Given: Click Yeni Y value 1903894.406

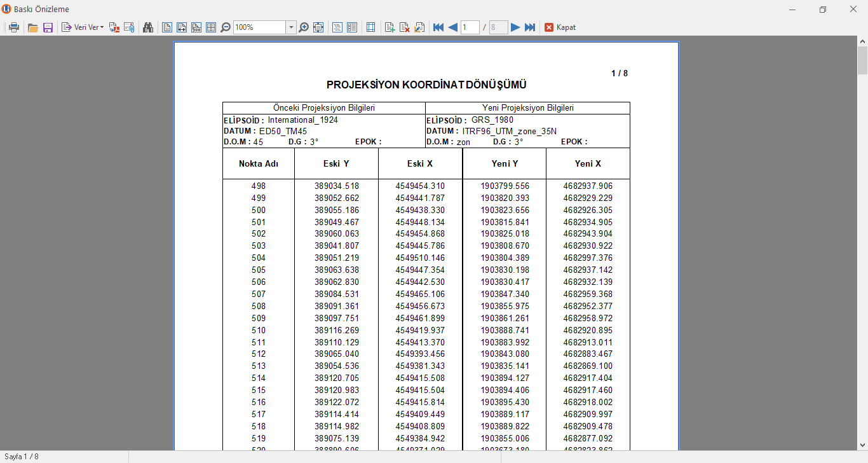Looking at the screenshot, I should [505, 390].
